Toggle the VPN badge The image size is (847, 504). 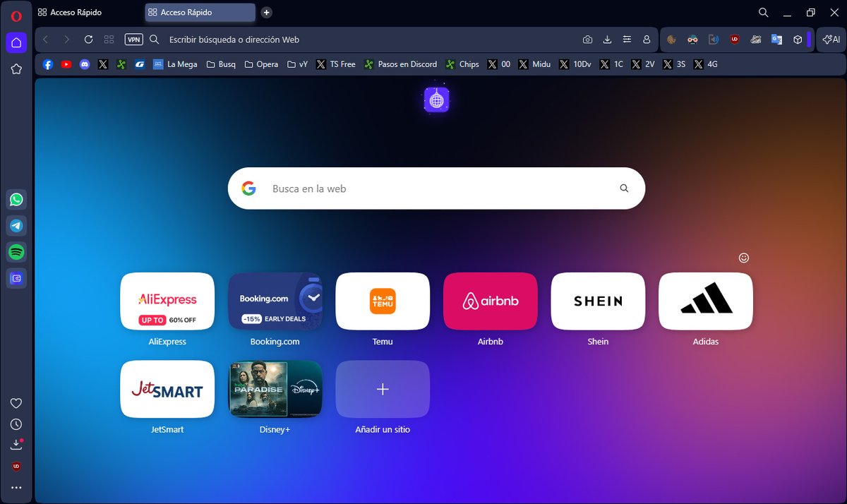(133, 40)
